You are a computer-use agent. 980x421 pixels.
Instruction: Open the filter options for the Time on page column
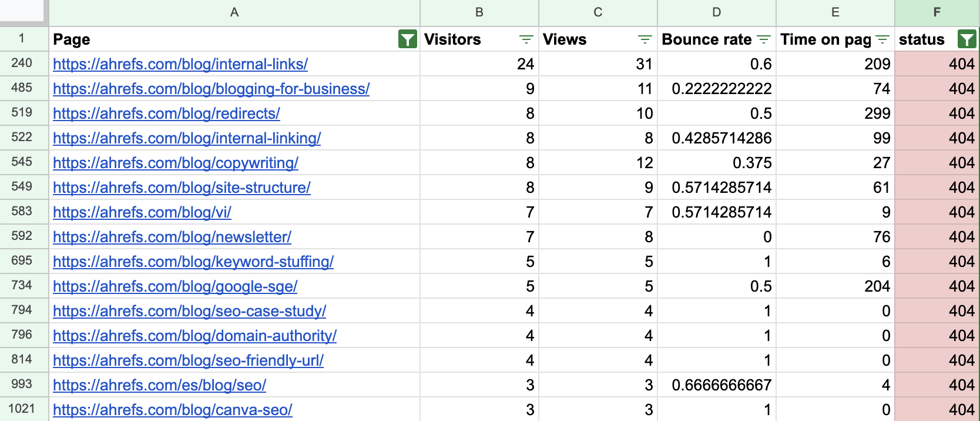pos(881,39)
